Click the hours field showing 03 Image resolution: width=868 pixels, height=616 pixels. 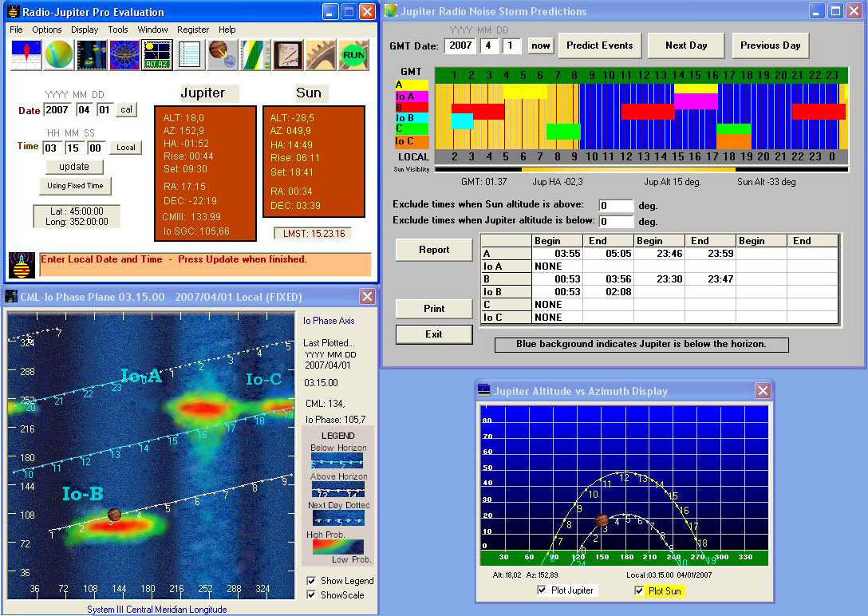point(51,148)
